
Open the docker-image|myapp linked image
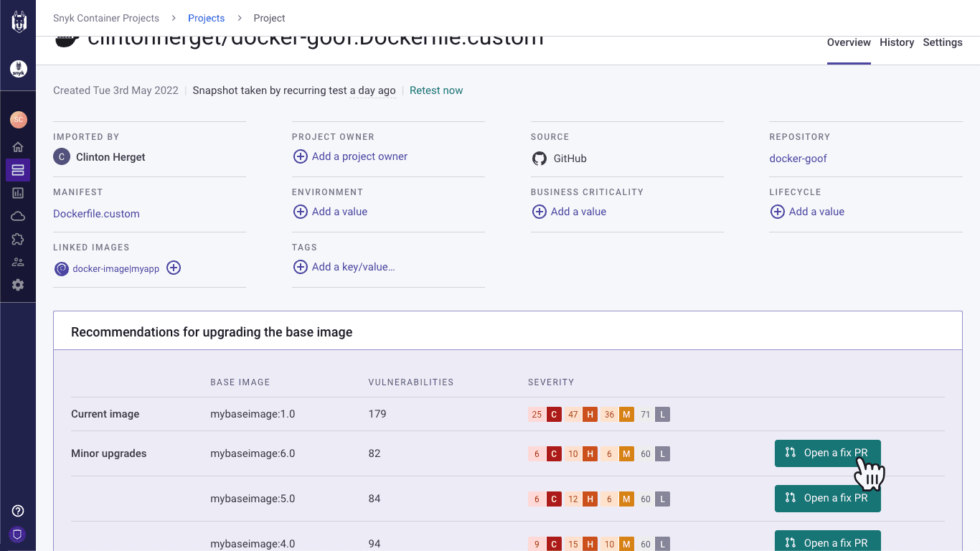click(x=116, y=269)
